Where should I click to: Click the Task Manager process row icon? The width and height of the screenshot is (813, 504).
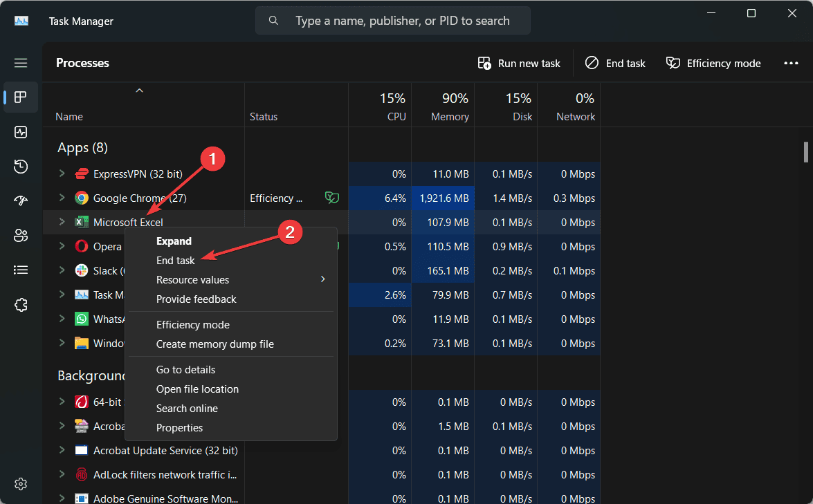[x=82, y=295]
